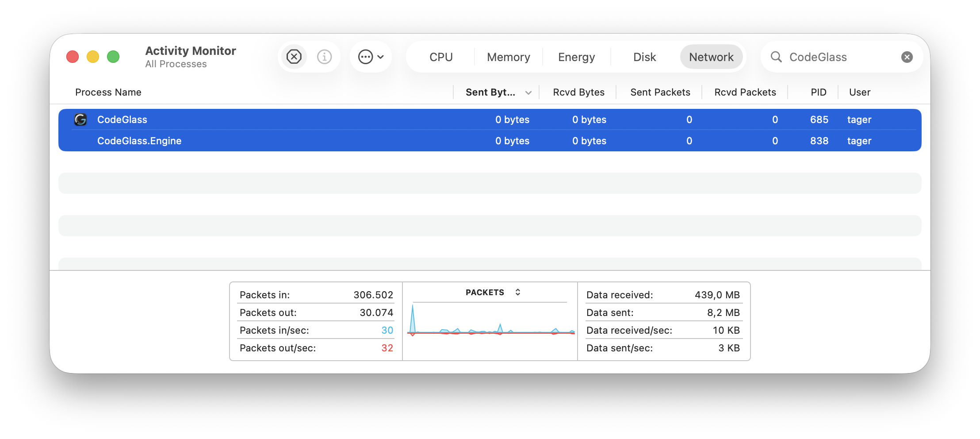Minimize the Activity Monitor window
The height and width of the screenshot is (439, 980).
pyautogui.click(x=93, y=57)
